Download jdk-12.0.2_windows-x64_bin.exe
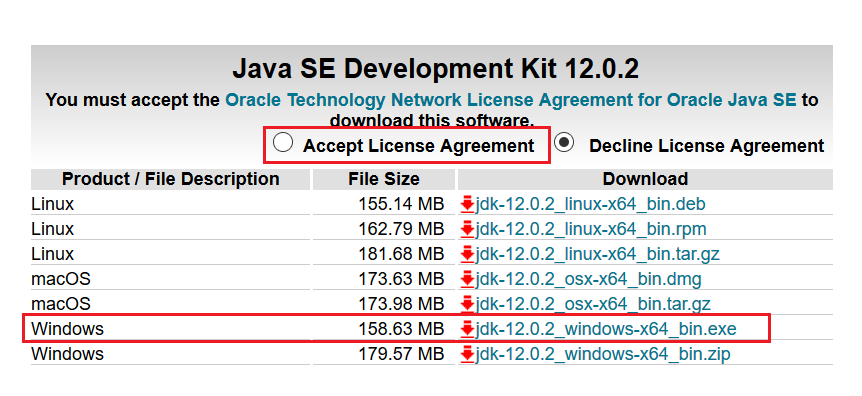Screen dimensions: 862x396 coord(606,329)
